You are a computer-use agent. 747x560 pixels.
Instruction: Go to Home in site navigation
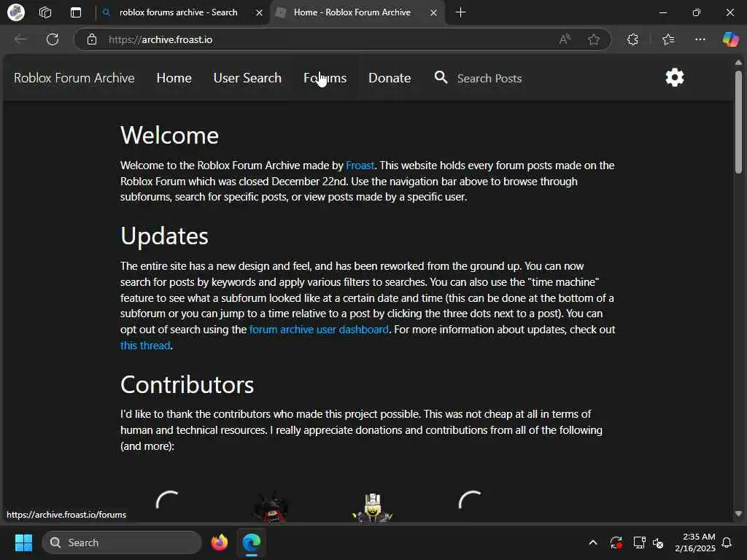(174, 77)
